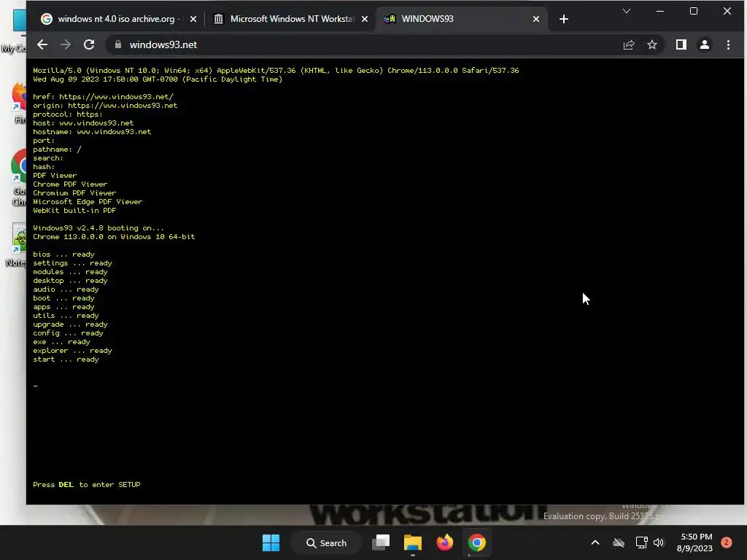This screenshot has width=747, height=560.
Task: Open notifications badge showing 2
Action: tap(727, 542)
